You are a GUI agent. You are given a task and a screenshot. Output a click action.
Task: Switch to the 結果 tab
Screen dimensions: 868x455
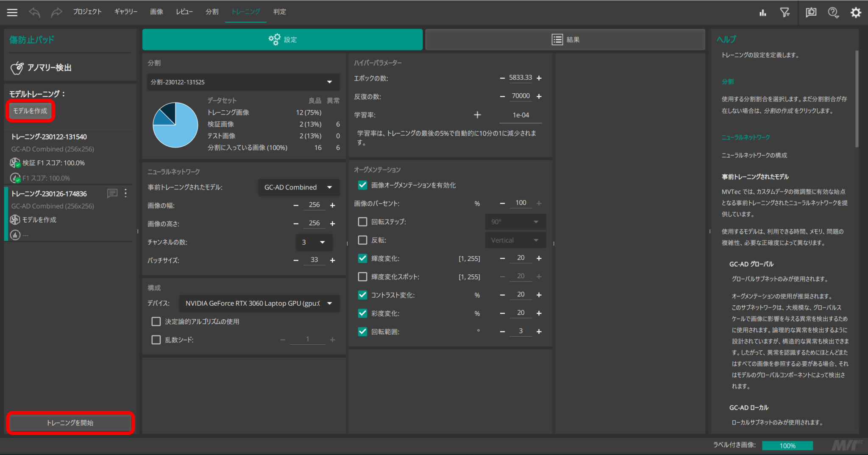tap(565, 39)
